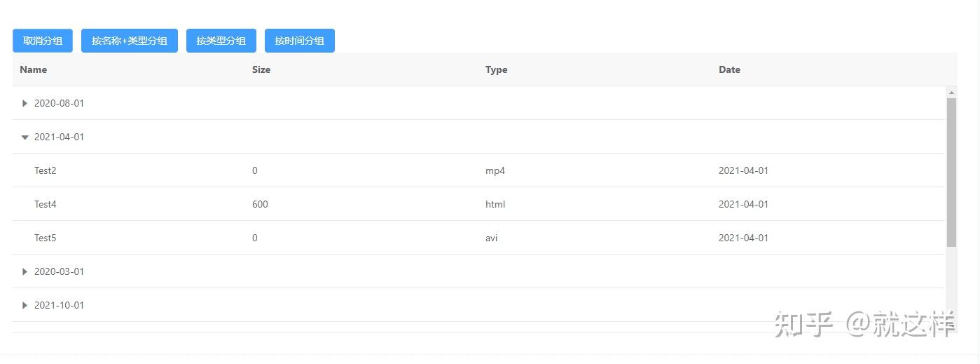Click the 取消分组 button

click(43, 41)
